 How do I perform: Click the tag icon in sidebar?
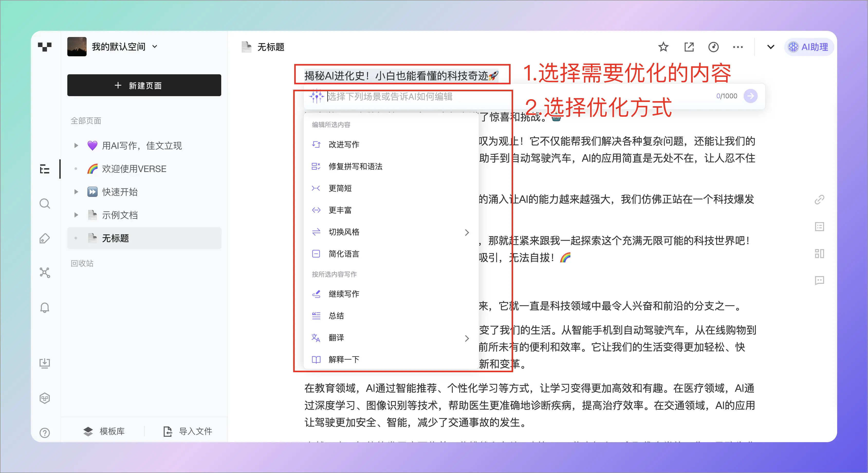[x=44, y=238]
